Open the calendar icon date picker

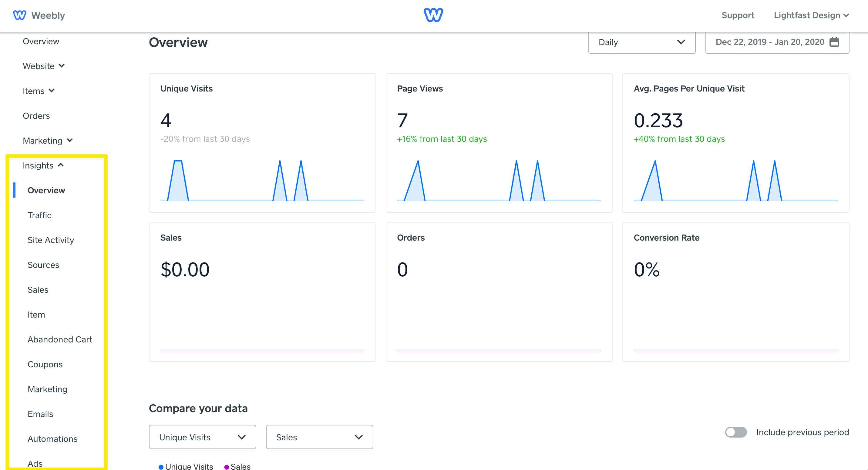tap(834, 42)
